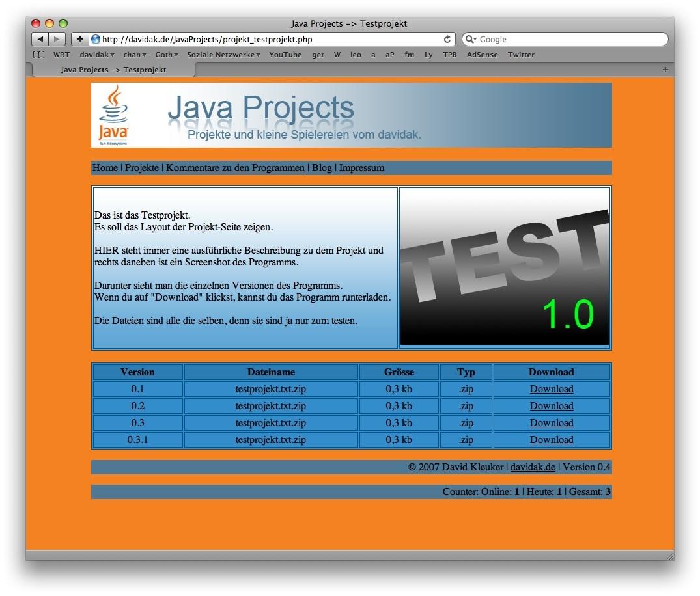The width and height of the screenshot is (700, 596).
Task: Click the back navigation arrow in Safari
Action: point(41,38)
